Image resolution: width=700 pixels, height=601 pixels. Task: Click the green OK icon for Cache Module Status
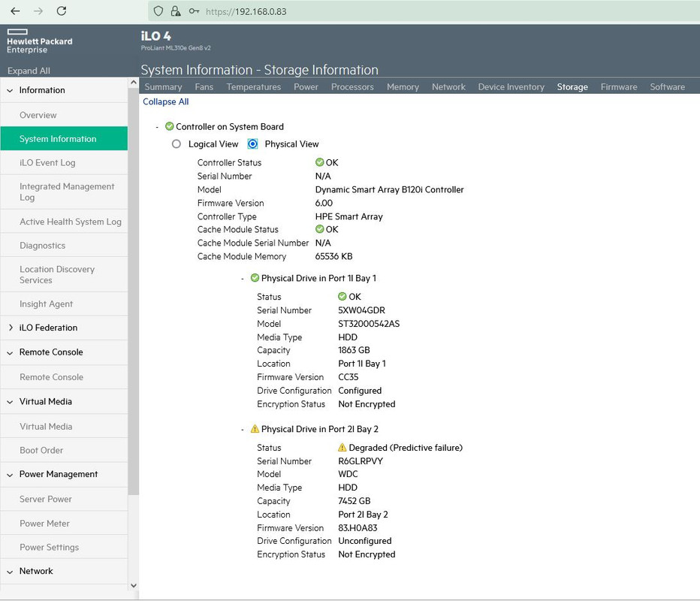click(320, 229)
